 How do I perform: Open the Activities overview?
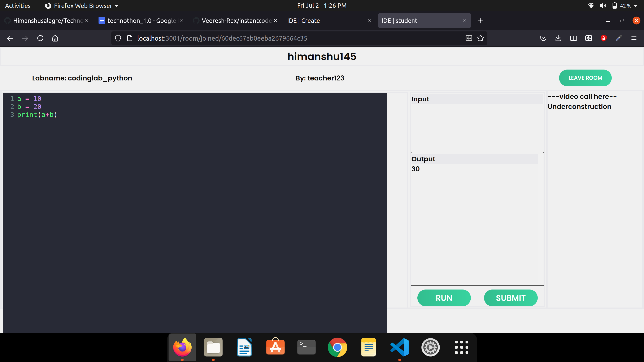[17, 5]
